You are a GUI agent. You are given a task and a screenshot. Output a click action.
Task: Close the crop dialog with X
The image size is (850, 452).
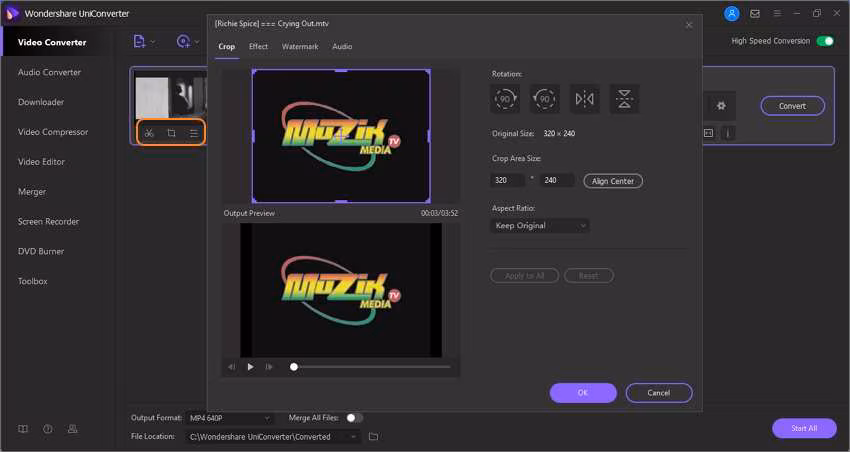pyautogui.click(x=689, y=25)
